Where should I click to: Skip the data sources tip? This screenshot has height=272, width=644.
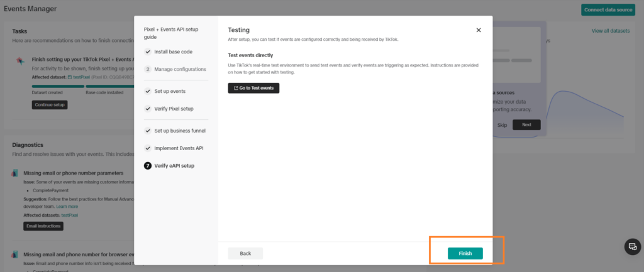click(x=502, y=125)
